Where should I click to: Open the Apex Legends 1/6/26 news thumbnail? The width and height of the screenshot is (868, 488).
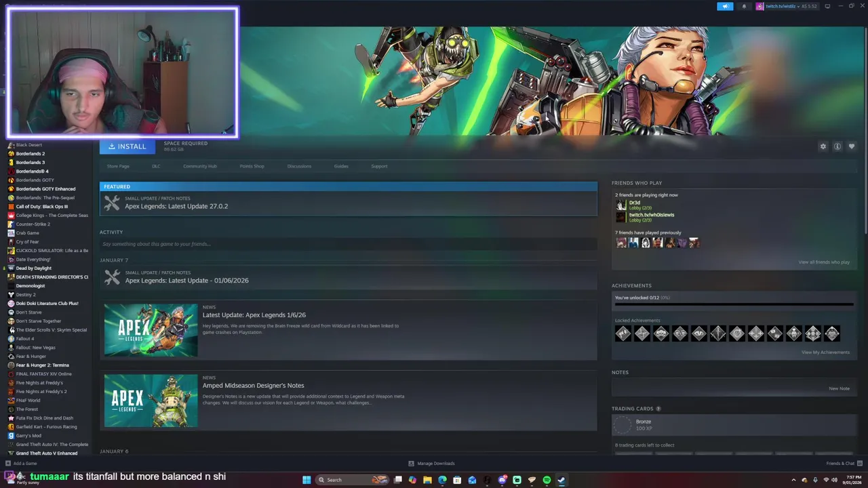151,330
